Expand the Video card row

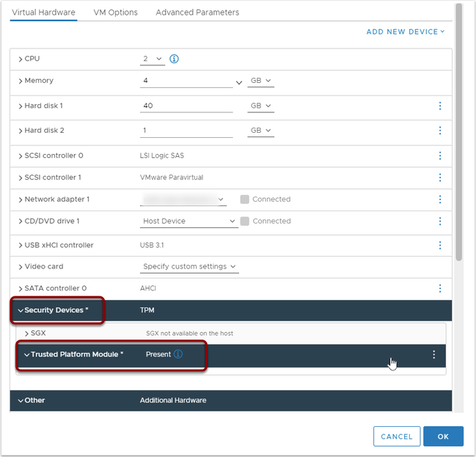click(x=21, y=267)
